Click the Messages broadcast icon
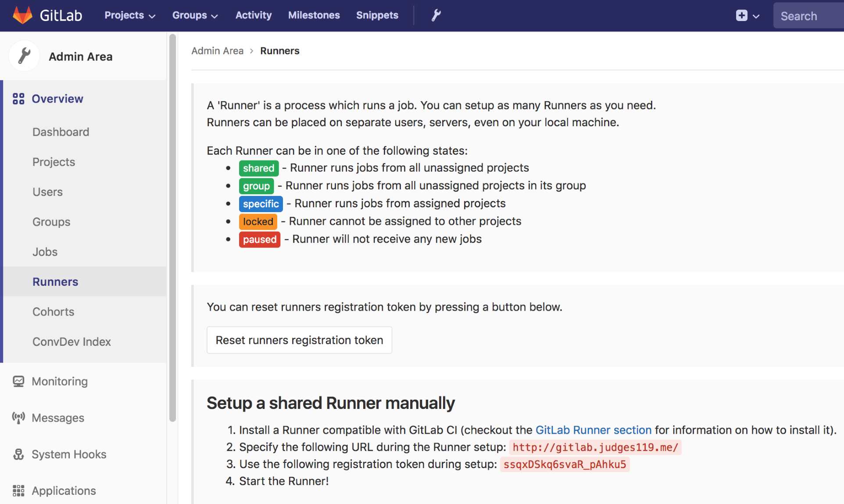The width and height of the screenshot is (844, 504). pos(18,418)
